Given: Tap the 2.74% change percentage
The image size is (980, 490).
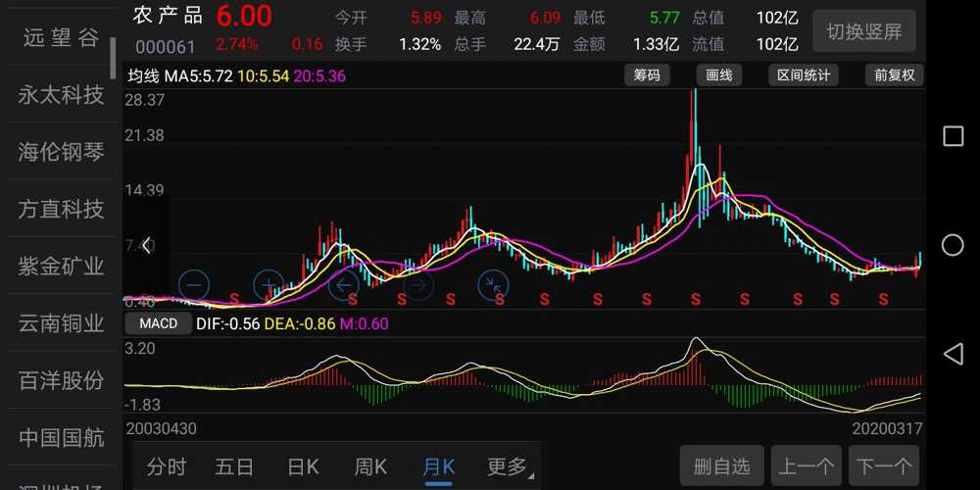Looking at the screenshot, I should [x=237, y=44].
